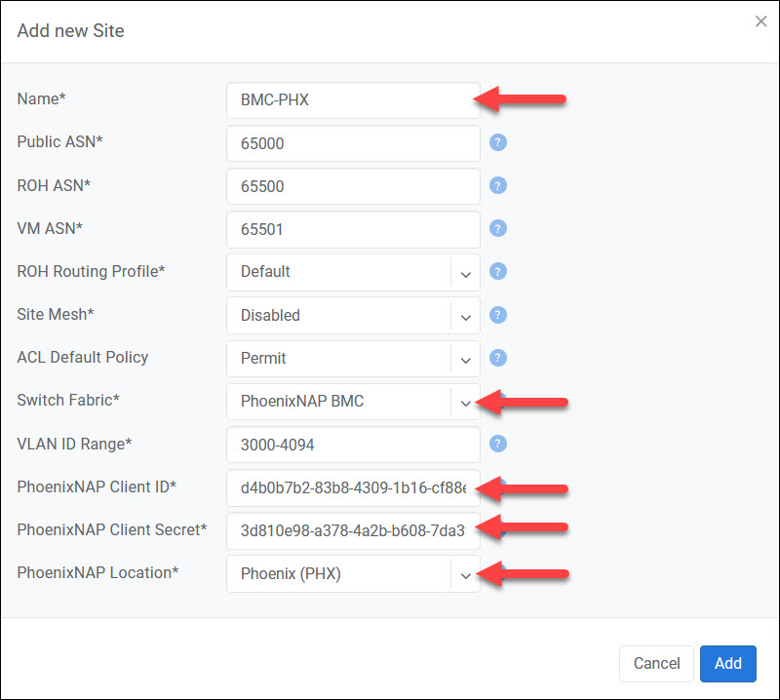
Task: Click the 'Site Mesh*' label
Action: pos(56,315)
